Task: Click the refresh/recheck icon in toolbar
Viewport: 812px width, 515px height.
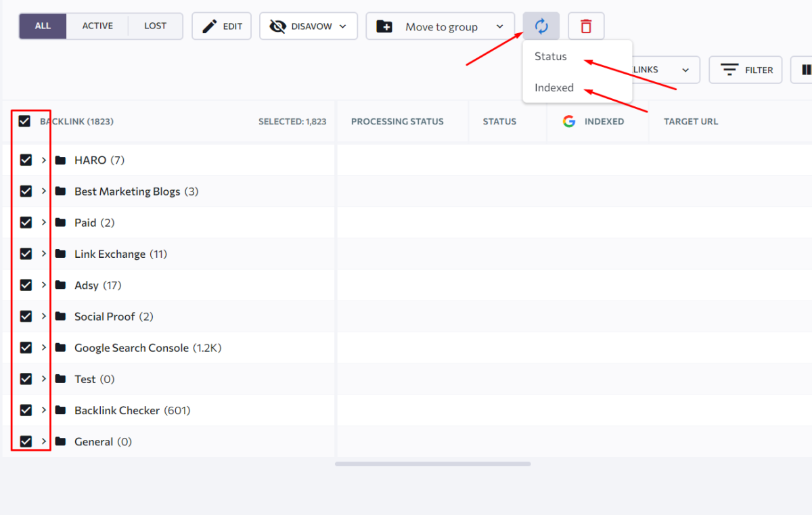Action: coord(541,26)
